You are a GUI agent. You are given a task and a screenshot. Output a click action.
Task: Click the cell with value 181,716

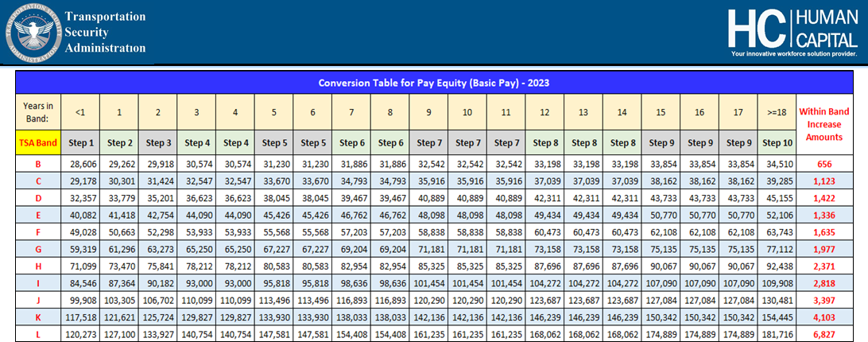pos(777,334)
